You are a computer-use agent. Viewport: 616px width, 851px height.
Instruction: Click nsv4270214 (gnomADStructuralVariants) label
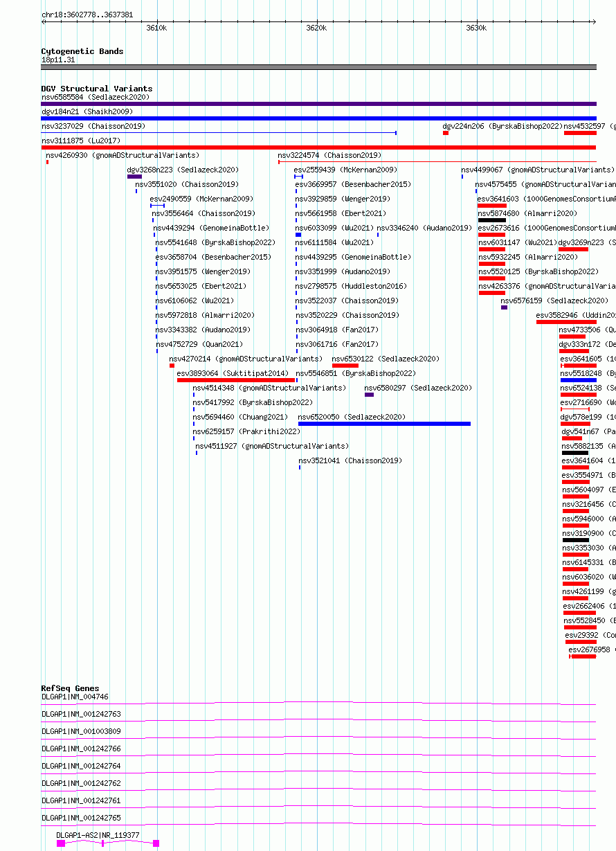246,359
